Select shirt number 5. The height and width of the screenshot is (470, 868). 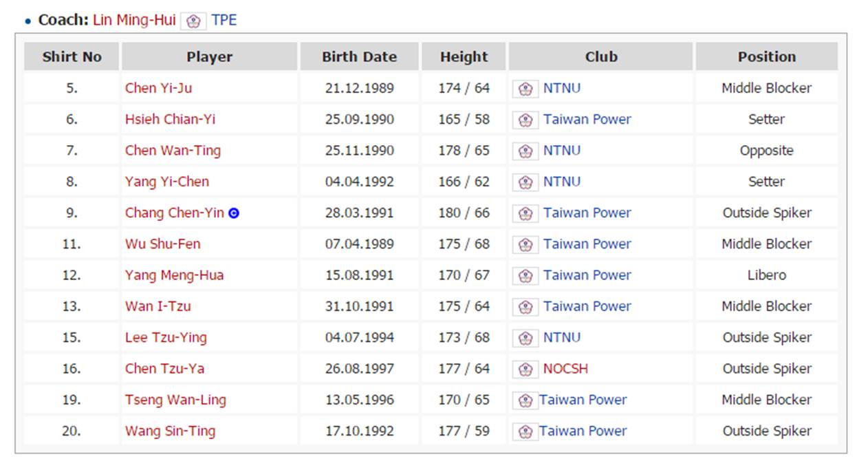coord(72,88)
